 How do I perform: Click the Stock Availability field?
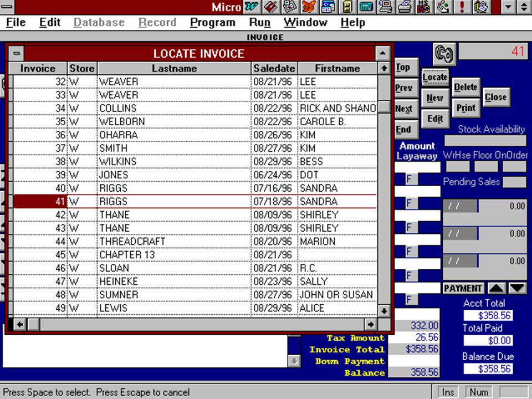485,140
